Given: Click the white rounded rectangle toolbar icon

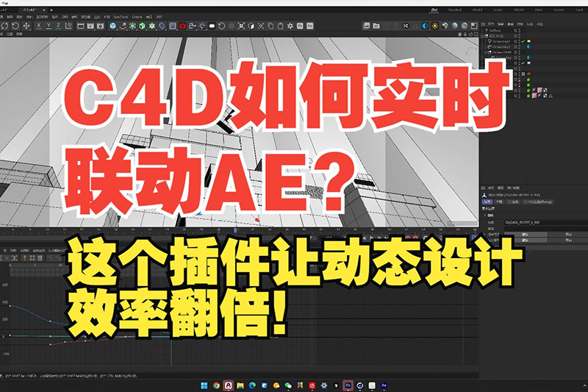Looking at the screenshot, I should click(212, 26).
